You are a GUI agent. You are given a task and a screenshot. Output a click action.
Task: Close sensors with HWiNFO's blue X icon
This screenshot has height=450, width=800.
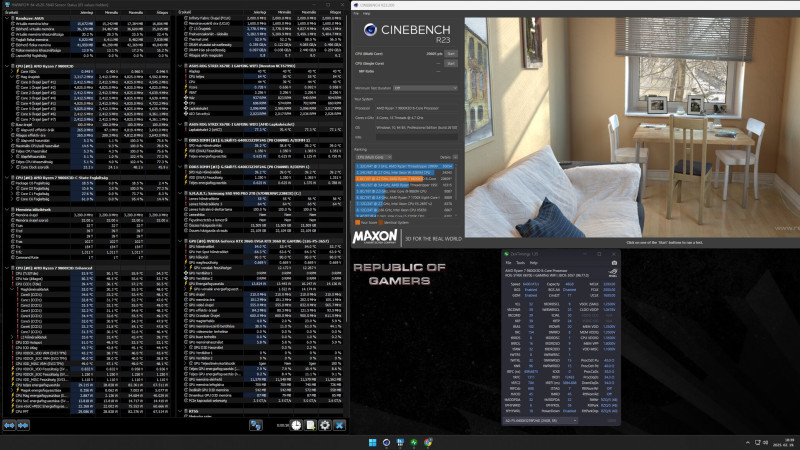(x=339, y=425)
